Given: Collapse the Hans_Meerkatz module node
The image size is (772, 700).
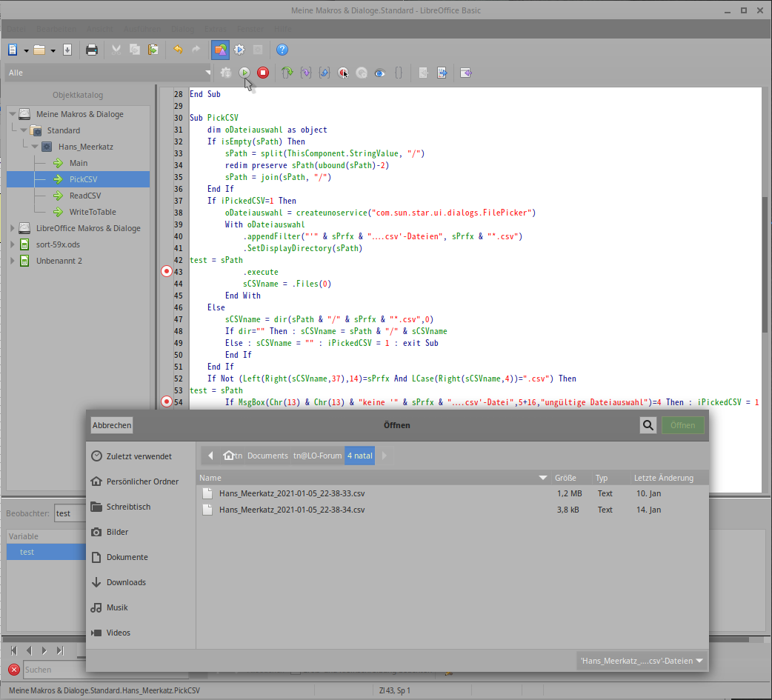Looking at the screenshot, I should pos(35,146).
